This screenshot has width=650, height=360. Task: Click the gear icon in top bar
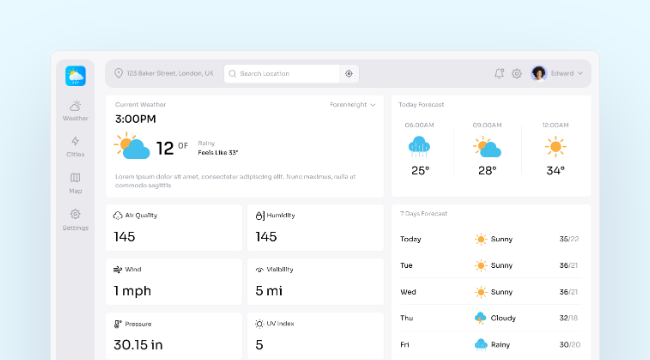(x=517, y=73)
